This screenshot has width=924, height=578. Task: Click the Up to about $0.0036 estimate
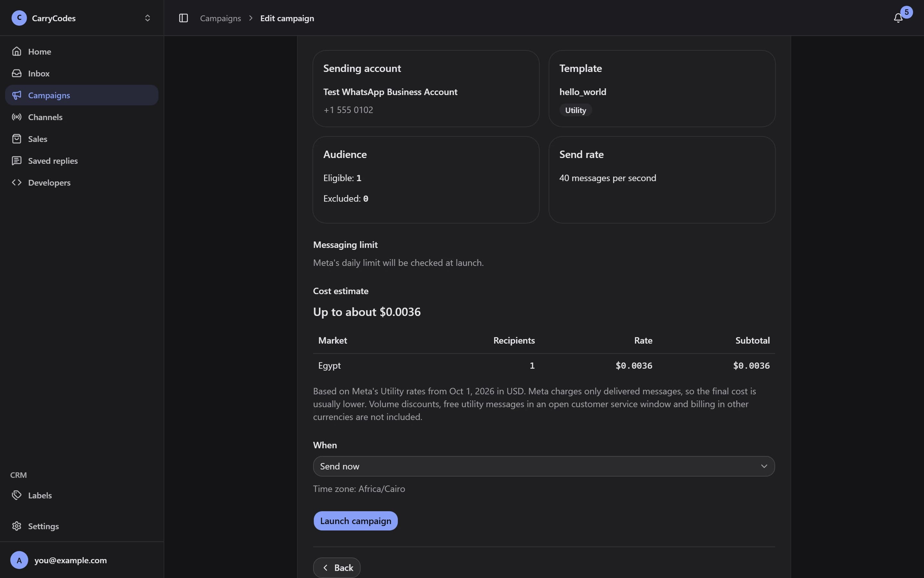point(367,312)
